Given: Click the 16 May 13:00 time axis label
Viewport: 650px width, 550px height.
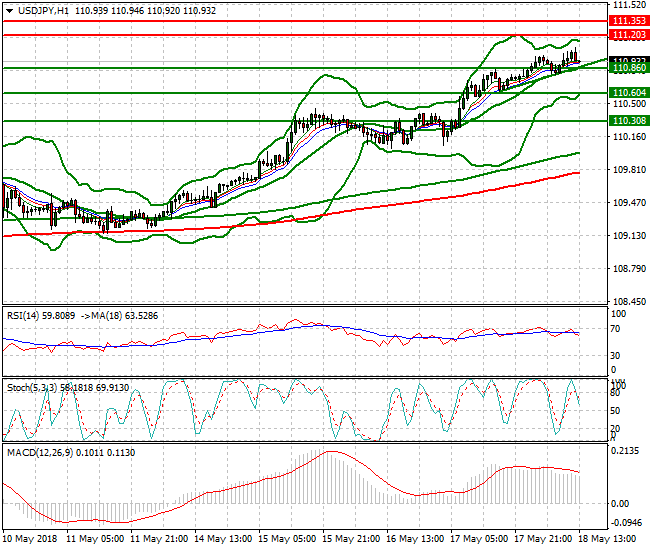Looking at the screenshot, I should click(x=415, y=539).
